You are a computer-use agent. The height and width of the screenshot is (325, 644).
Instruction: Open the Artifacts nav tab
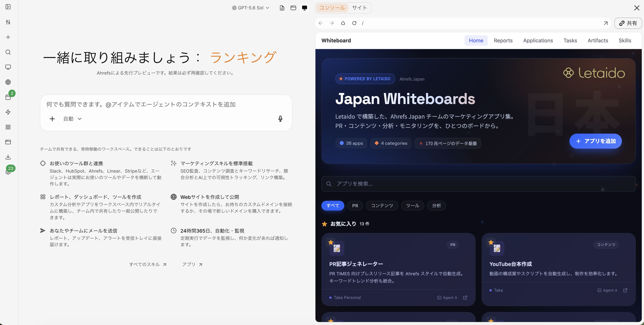pyautogui.click(x=598, y=40)
